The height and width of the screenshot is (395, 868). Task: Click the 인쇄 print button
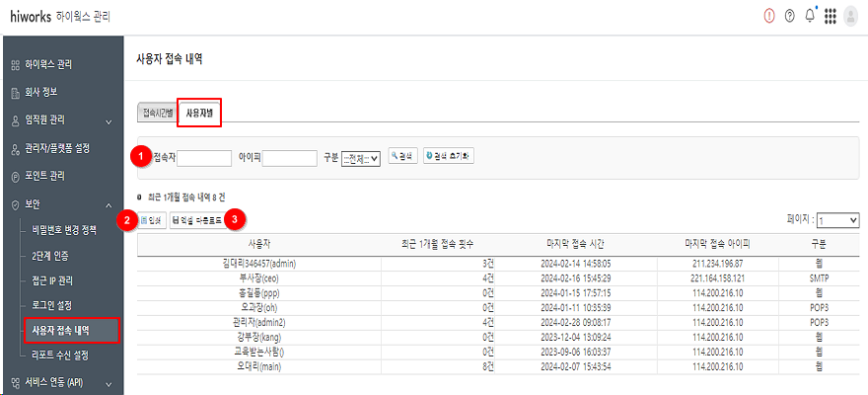click(x=151, y=219)
